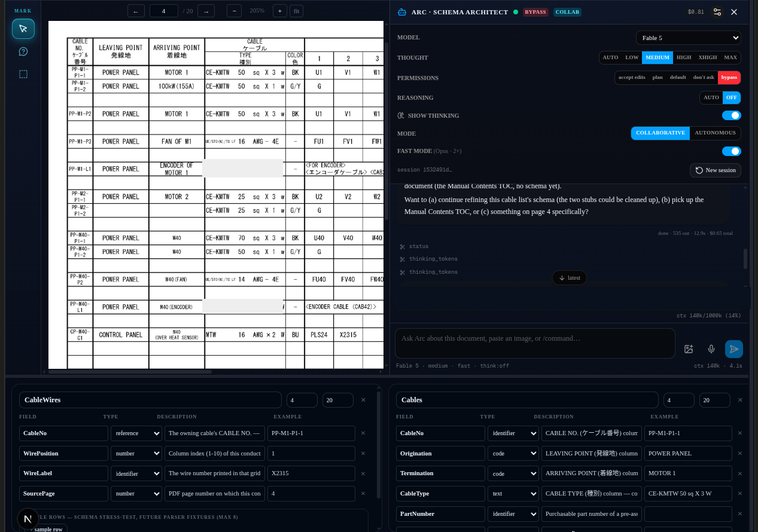Set thought level to XHIGH
The image size is (758, 532).
point(708,57)
